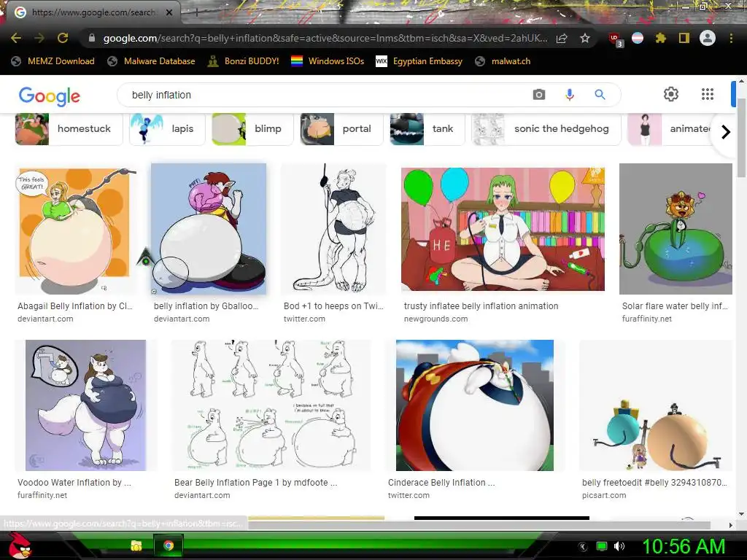747x560 pixels.
Task: Show more filter chips with right chevron
Action: [x=726, y=132]
